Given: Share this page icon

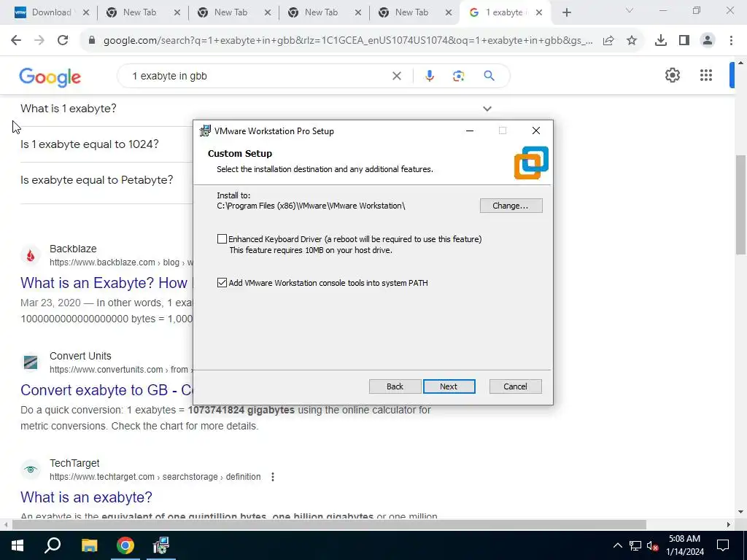Looking at the screenshot, I should (x=608, y=41).
